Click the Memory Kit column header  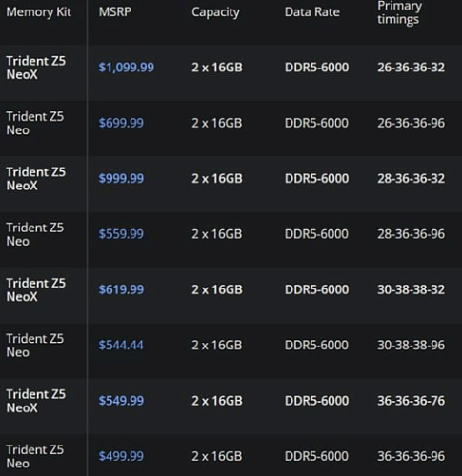tap(38, 12)
